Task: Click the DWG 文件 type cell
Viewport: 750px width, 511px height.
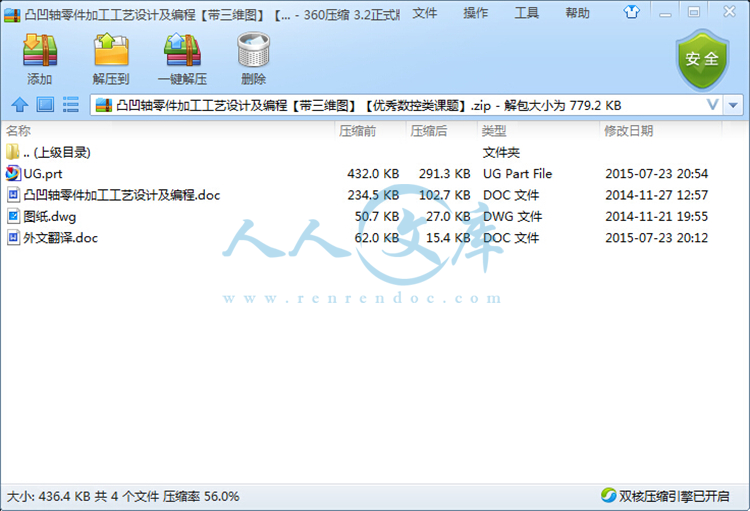Action: (x=512, y=217)
